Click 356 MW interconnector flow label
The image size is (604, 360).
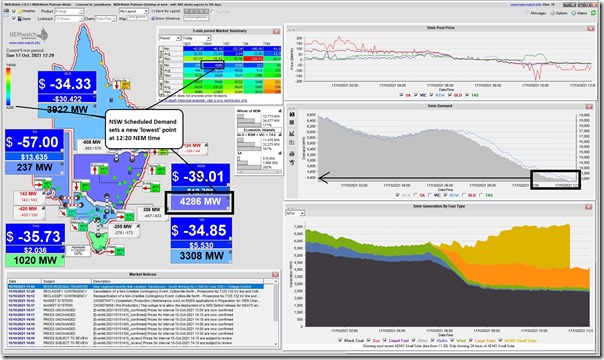152,210
